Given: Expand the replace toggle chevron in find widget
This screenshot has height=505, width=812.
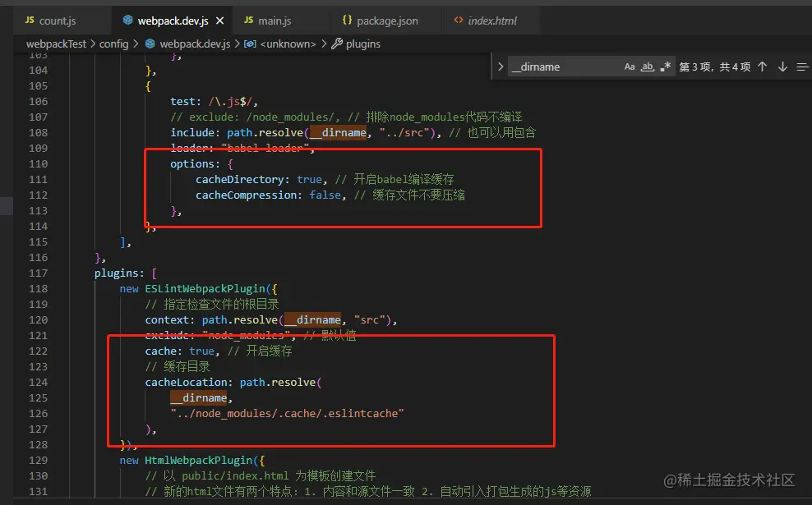Looking at the screenshot, I should pyautogui.click(x=501, y=67).
